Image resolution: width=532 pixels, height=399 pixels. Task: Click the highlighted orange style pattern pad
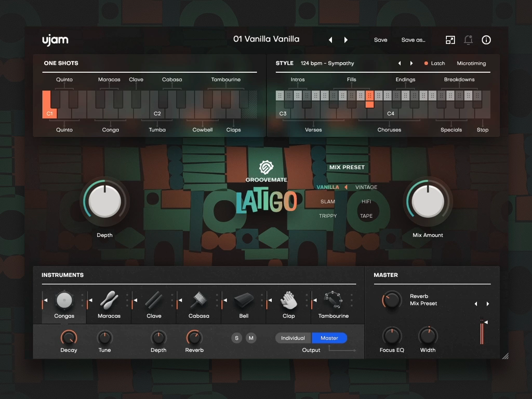(x=370, y=96)
